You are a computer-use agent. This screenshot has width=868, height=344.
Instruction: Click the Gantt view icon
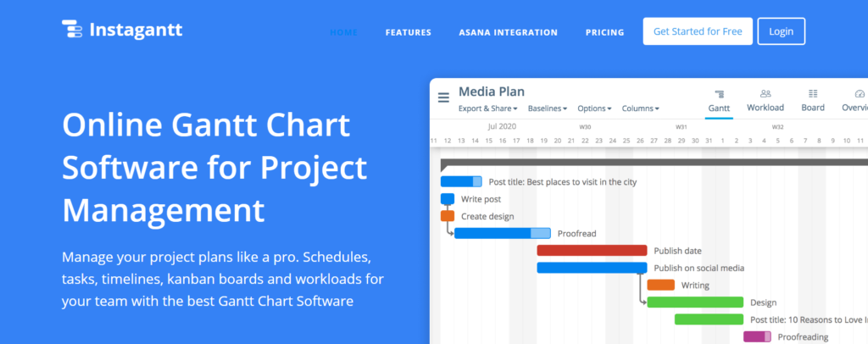719,94
